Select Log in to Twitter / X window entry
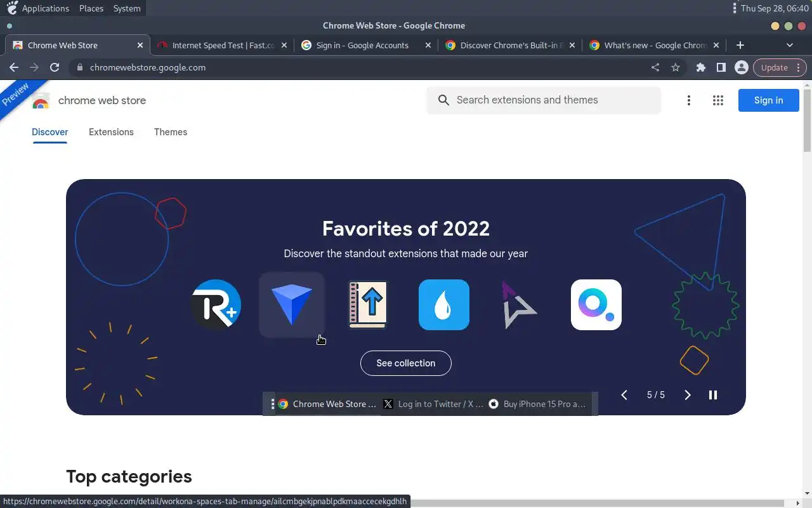 click(x=434, y=404)
